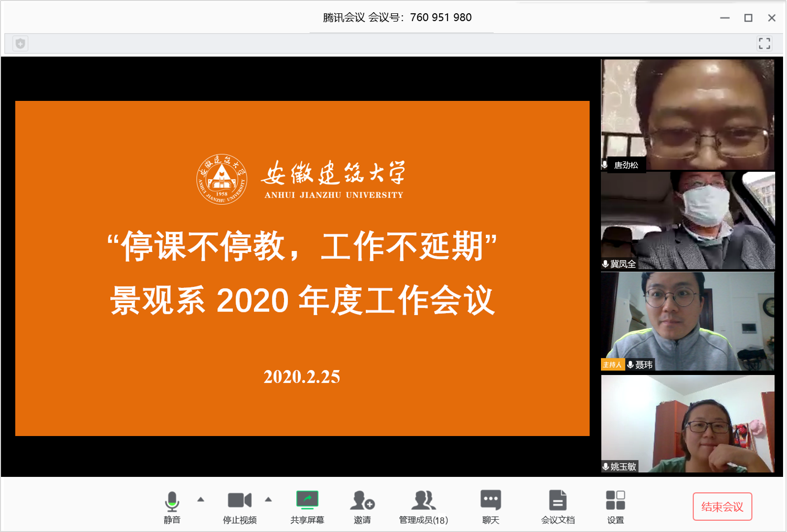This screenshot has width=787, height=532.
Task: Open 设置 settings icon
Action: [x=615, y=501]
